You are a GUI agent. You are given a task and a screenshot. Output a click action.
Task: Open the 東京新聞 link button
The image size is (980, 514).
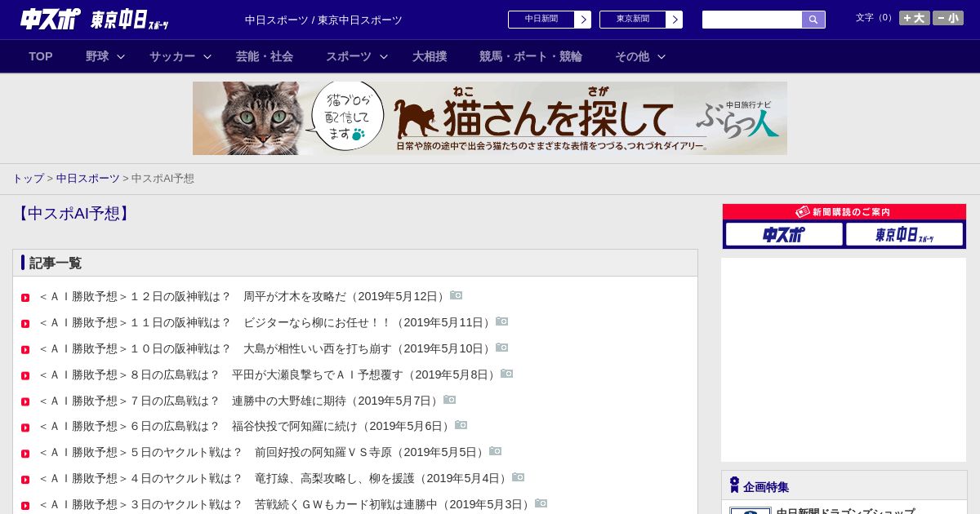[632, 20]
